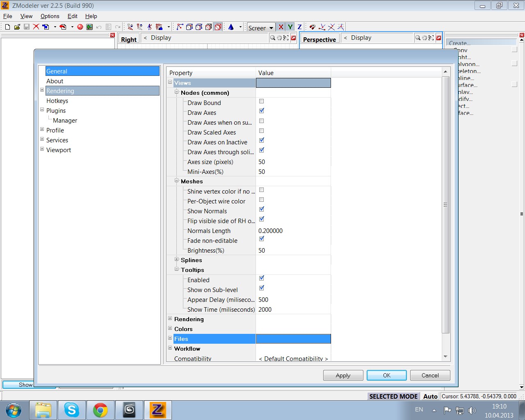Select the object cube level icon
This screenshot has width=525, height=420.
208,27
